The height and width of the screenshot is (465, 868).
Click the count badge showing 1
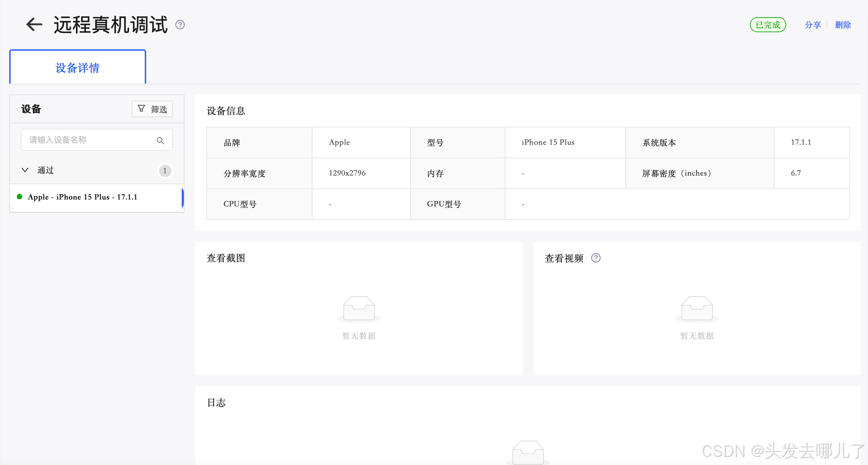165,171
